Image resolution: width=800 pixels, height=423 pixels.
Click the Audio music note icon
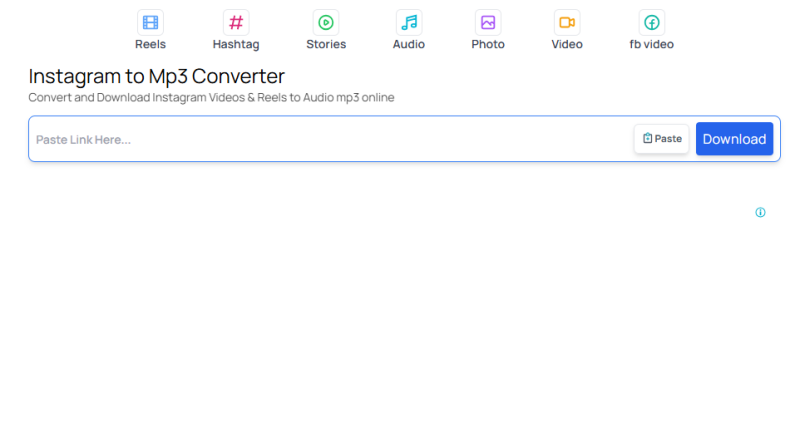[409, 22]
